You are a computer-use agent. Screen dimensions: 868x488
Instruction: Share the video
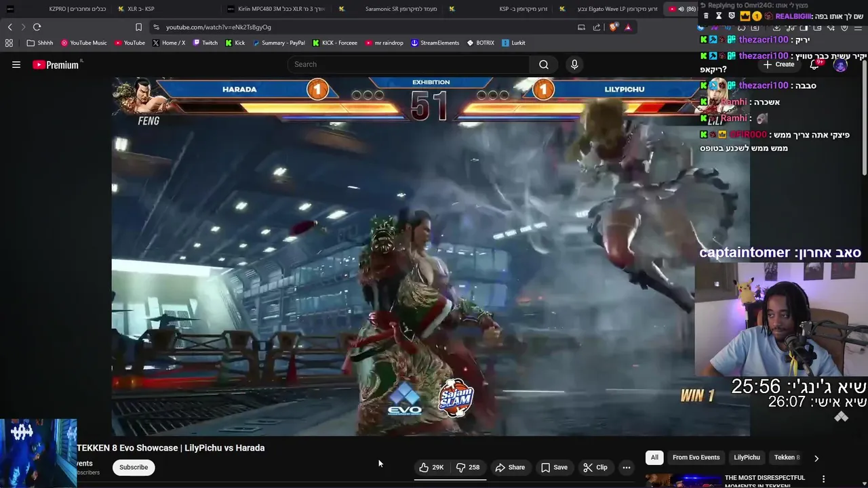(x=510, y=467)
